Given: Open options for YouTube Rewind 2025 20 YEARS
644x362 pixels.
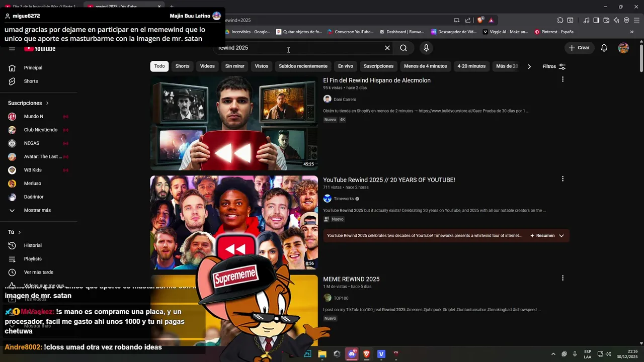Looking at the screenshot, I should click(x=562, y=179).
